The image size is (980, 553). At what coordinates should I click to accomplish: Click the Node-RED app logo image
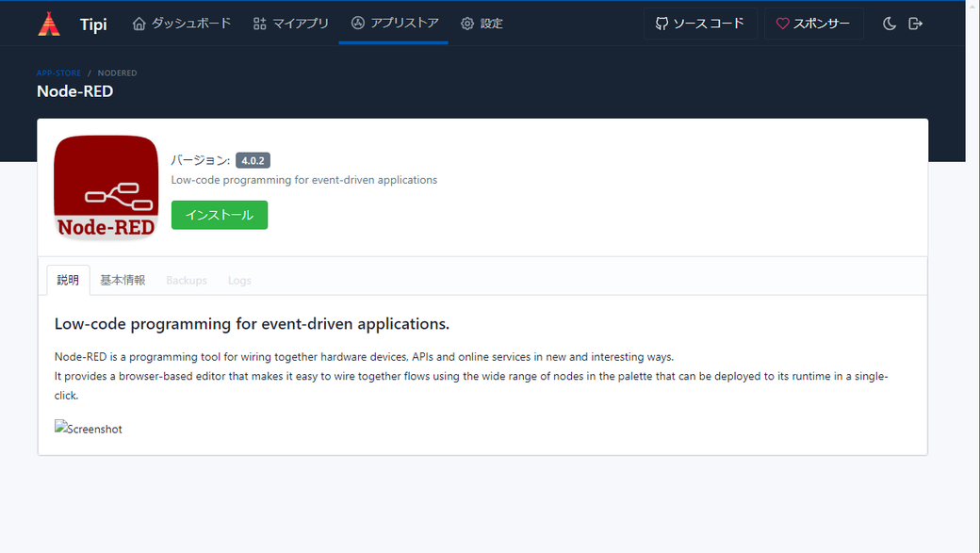pos(106,187)
